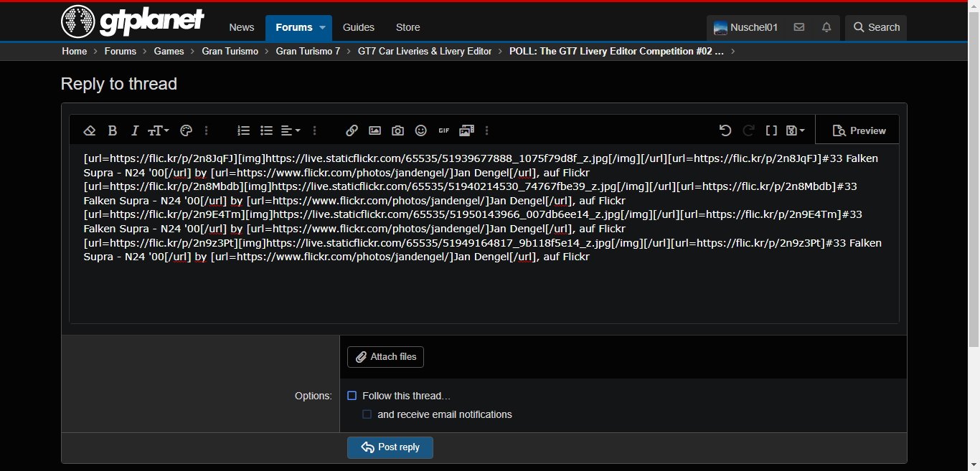Toggle bold formatting

click(x=113, y=130)
